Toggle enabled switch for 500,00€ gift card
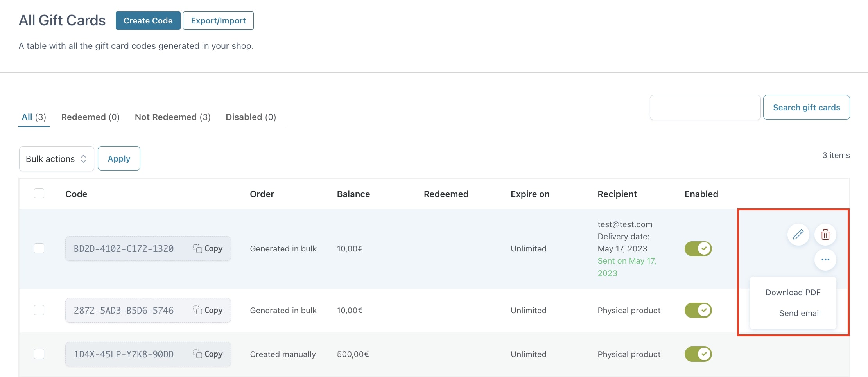Viewport: 868px width, 377px height. point(698,354)
